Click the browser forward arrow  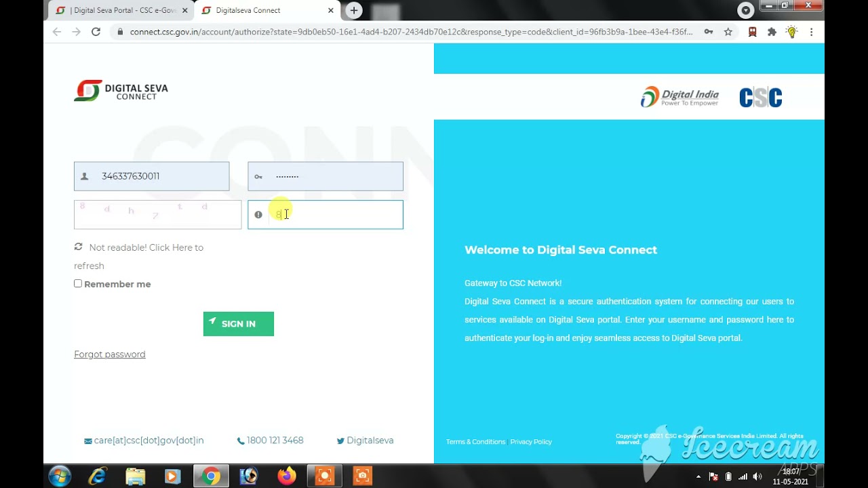point(76,32)
